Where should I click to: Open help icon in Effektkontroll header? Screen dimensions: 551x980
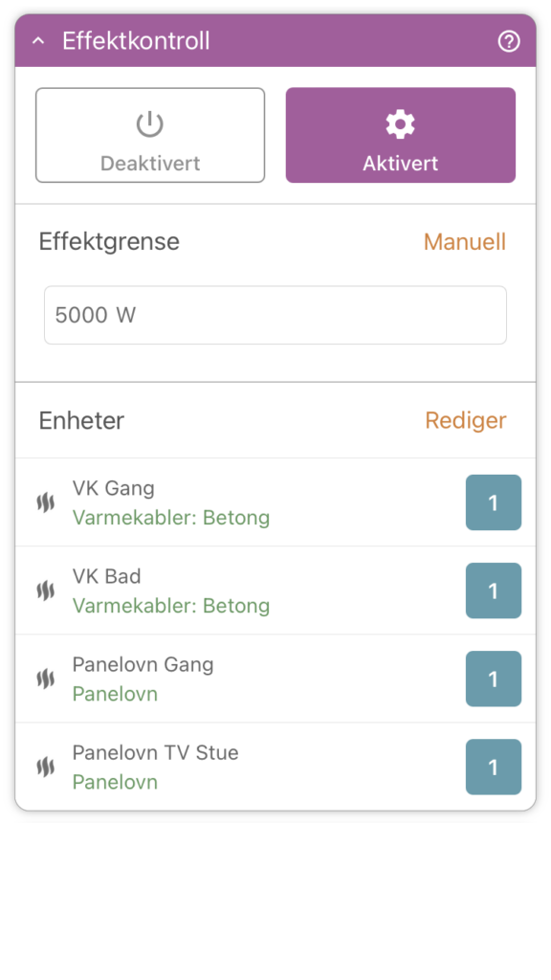coord(509,42)
